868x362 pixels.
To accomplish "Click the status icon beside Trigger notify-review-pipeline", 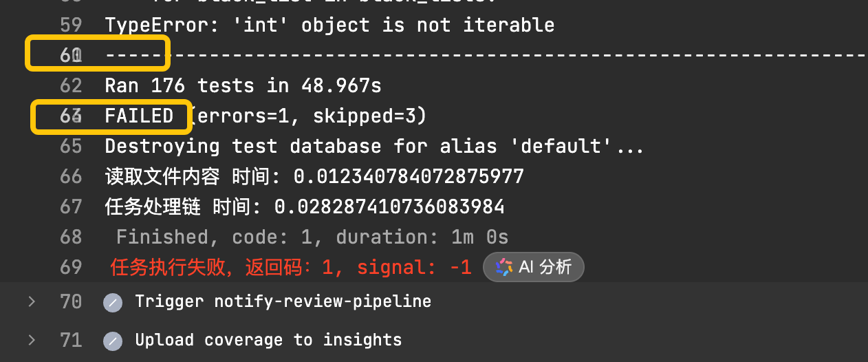I will [x=112, y=302].
